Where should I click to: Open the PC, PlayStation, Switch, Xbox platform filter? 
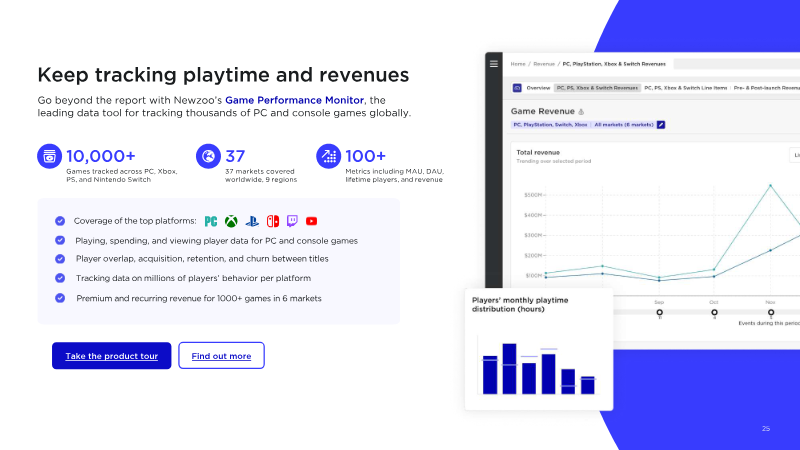coord(551,125)
